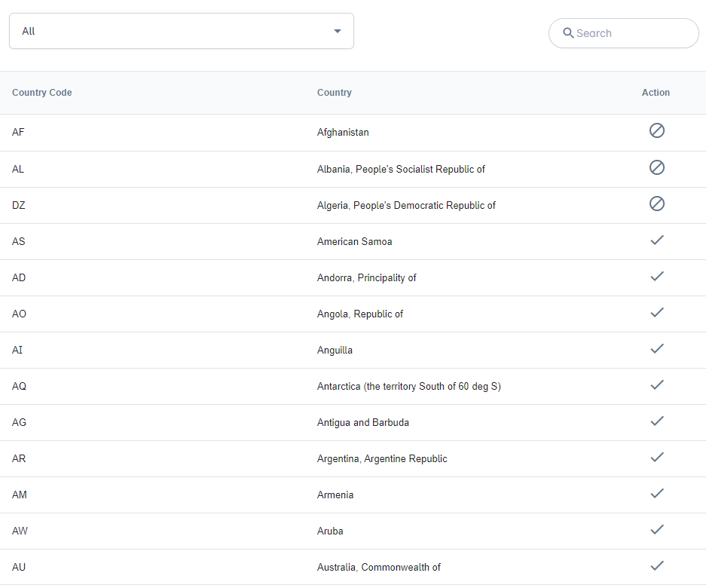This screenshot has width=706, height=588.
Task: Sort by Country column header
Action: point(334,93)
